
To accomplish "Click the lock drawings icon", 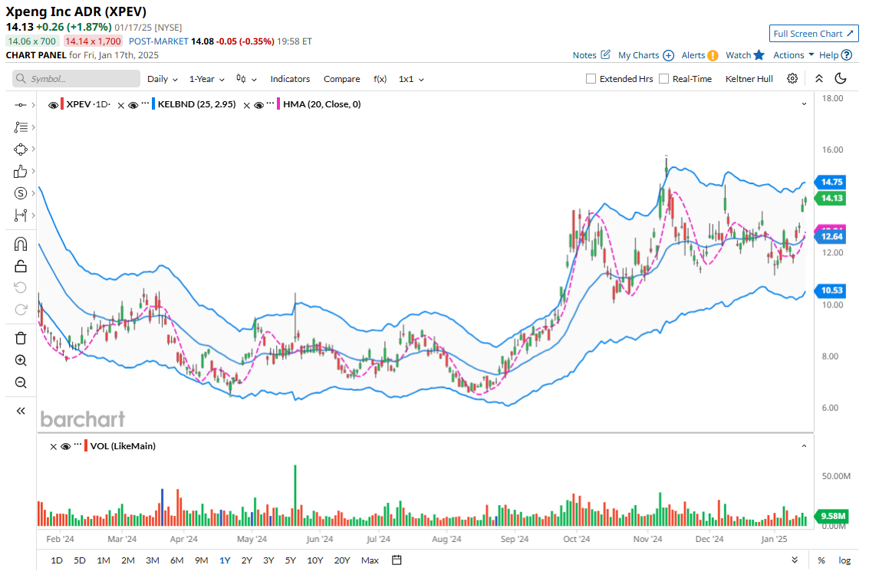I will click(x=21, y=266).
